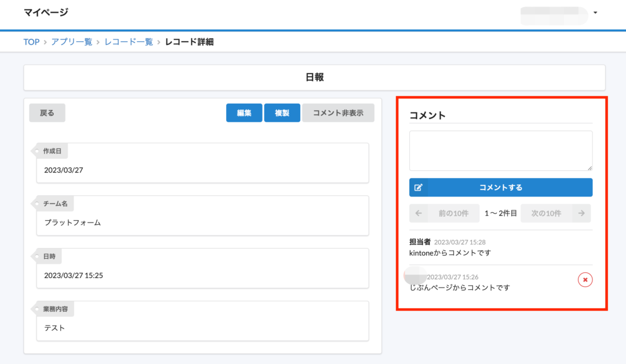Navigate to TOP via the breadcrumb
The width and height of the screenshot is (626, 364).
point(31,41)
